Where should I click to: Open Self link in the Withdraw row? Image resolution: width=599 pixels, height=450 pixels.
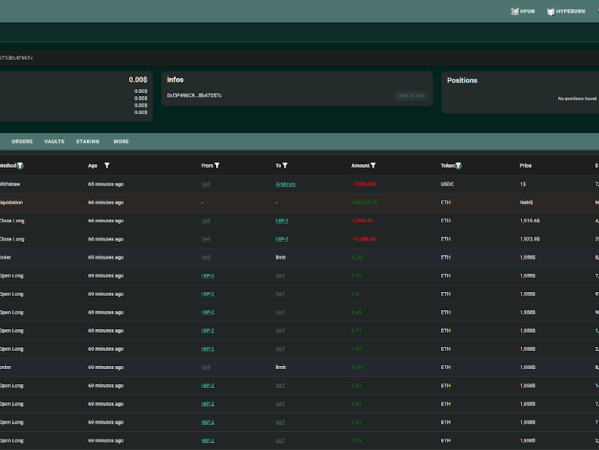[x=206, y=184]
